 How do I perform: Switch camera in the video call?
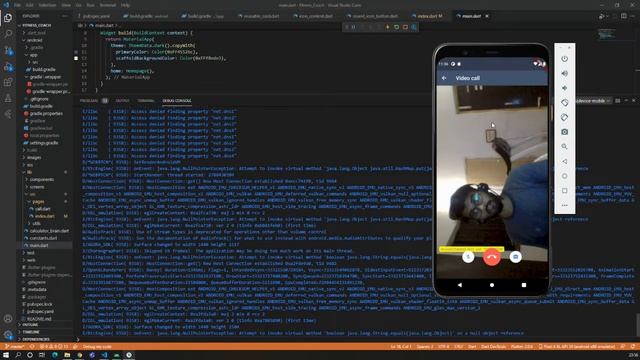pyautogui.click(x=516, y=257)
